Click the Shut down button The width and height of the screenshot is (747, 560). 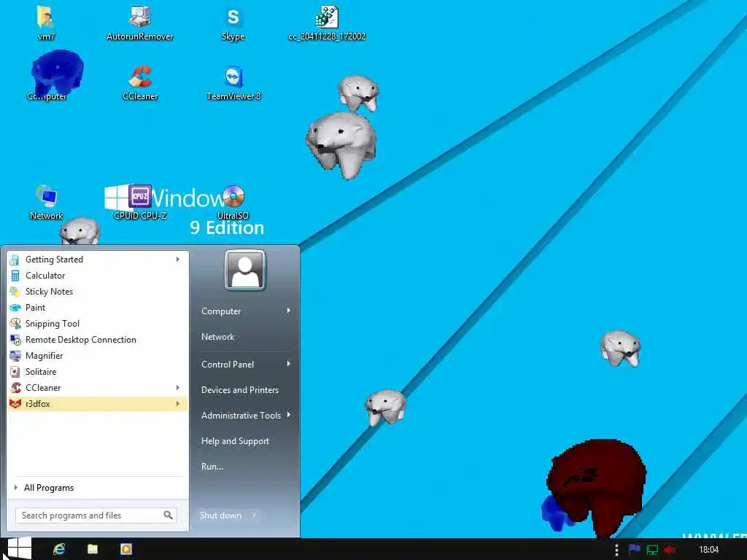220,516
